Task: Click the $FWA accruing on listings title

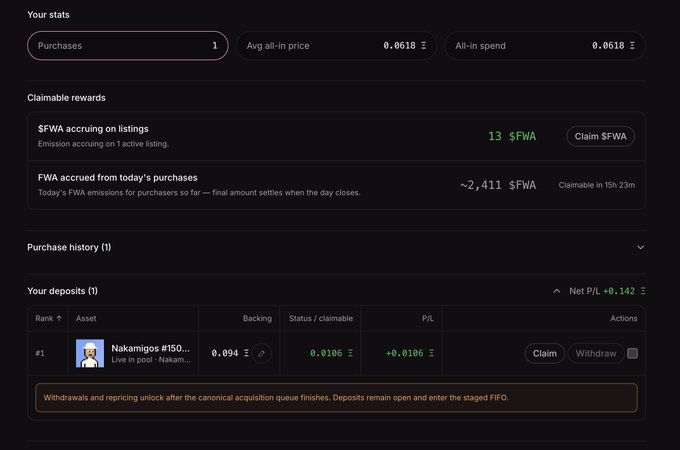Action: (93, 129)
